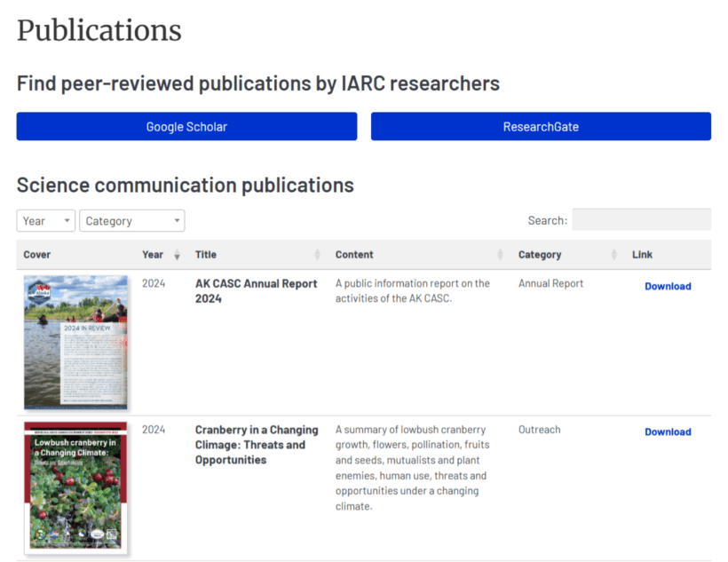This screenshot has height=562, width=728.
Task: Download the AK CASC Annual Report 2024
Action: coord(668,286)
